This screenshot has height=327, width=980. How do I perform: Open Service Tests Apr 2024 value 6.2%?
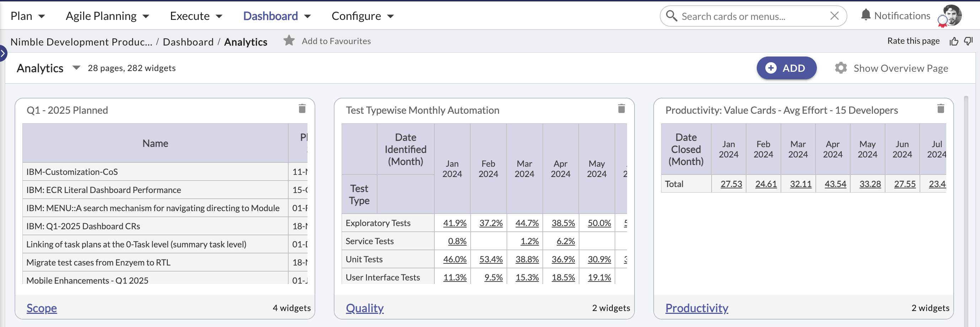(x=565, y=241)
